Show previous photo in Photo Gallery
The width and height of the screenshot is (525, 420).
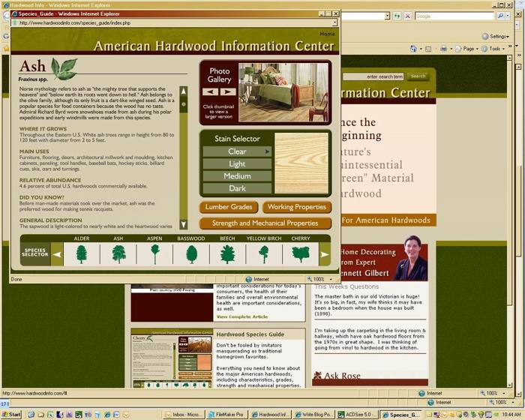(x=210, y=91)
